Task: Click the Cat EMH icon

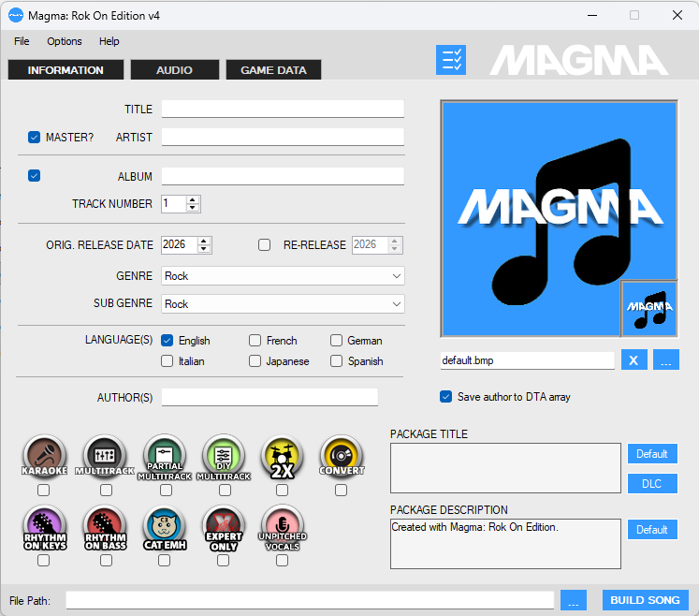Action: click(165, 528)
